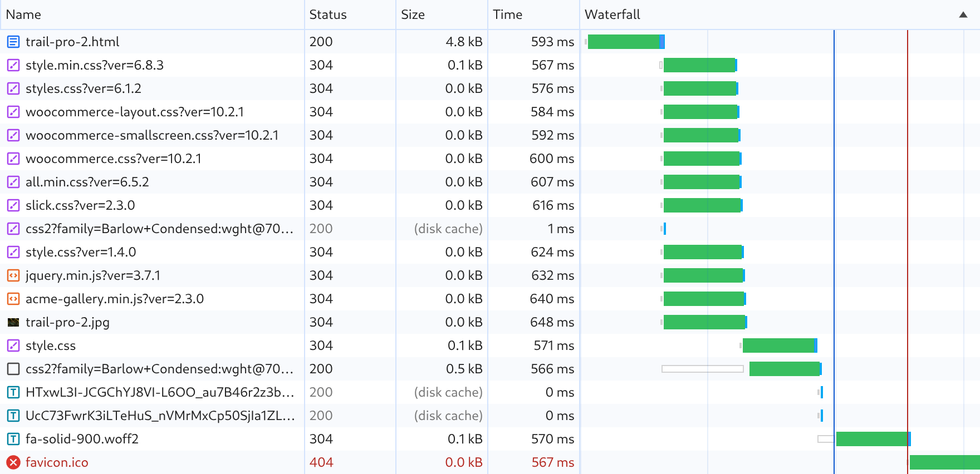This screenshot has height=474, width=980.
Task: Select the jquery.min.js?ver=3.7.1 request name
Action: pos(93,275)
